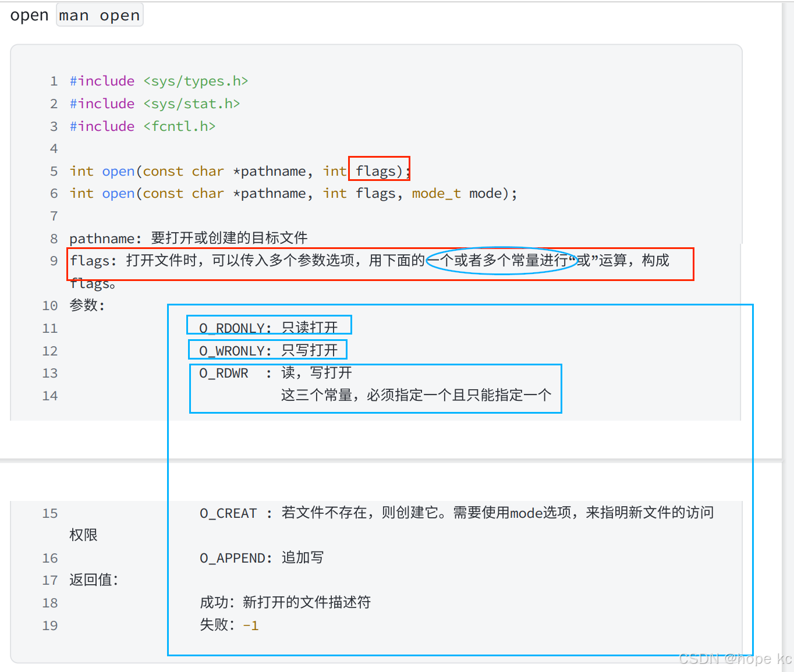Click the '#include <sys/types.h>' line
The width and height of the screenshot is (794, 672).
pos(159,81)
